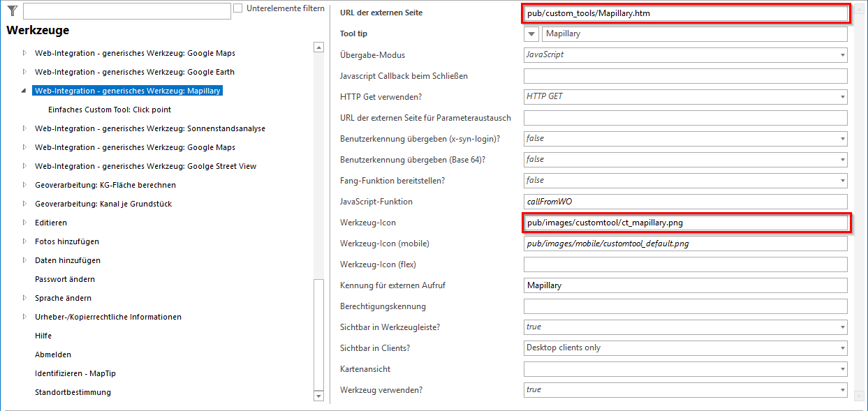
Task: Enable the Unterelemente filtern checkbox
Action: click(x=238, y=8)
